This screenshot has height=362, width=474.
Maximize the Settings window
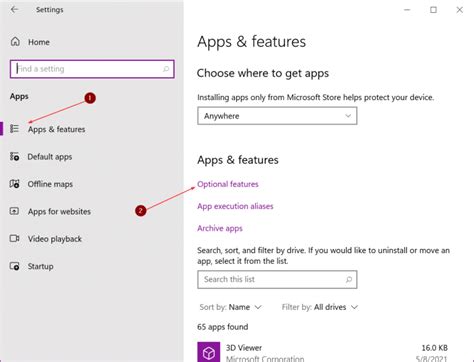point(433,10)
